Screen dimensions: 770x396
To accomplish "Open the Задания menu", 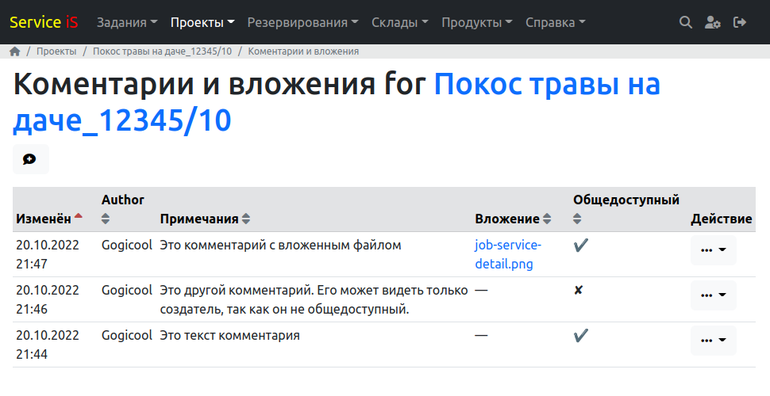I will 127,22.
